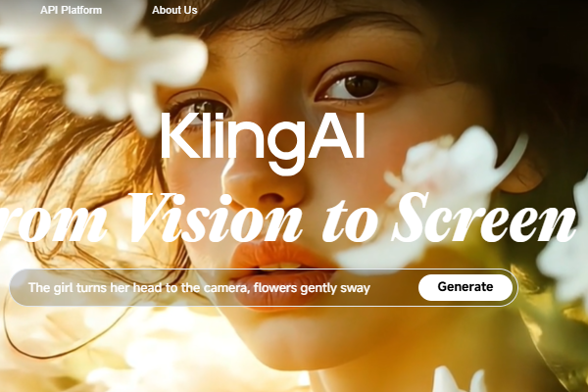The image size is (588, 392).
Task: Click 'flowers gently sway' in the prompt bar
Action: coord(312,288)
